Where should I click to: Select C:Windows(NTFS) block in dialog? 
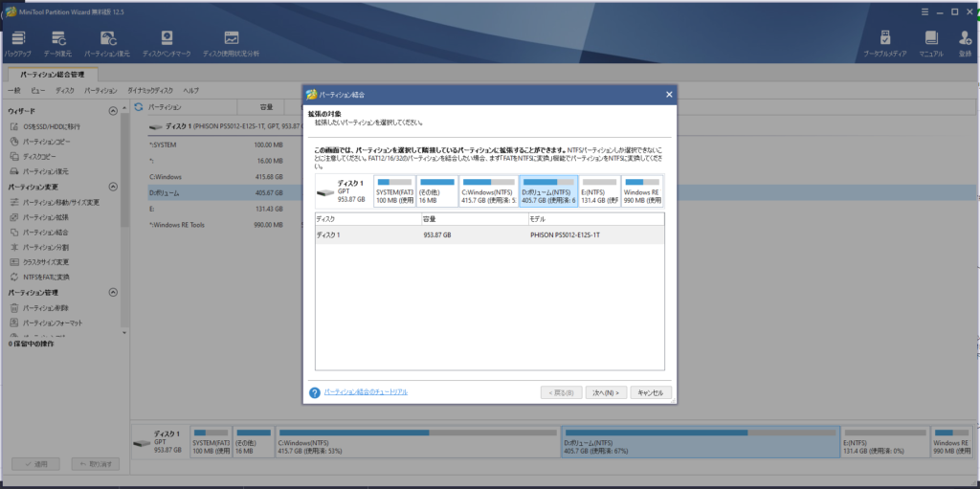488,191
